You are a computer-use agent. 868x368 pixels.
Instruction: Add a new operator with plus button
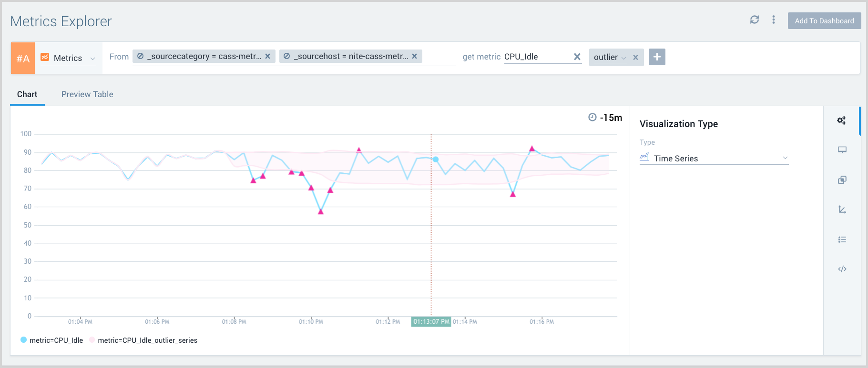(x=656, y=57)
